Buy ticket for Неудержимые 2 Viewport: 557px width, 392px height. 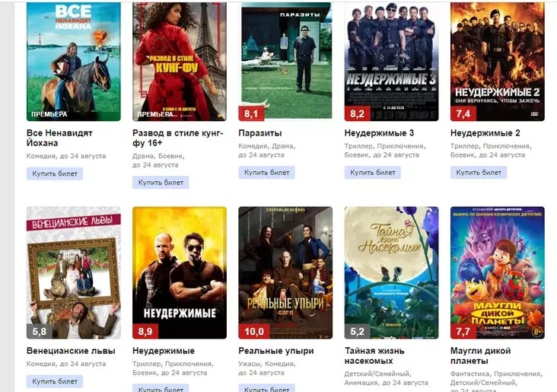click(x=479, y=173)
